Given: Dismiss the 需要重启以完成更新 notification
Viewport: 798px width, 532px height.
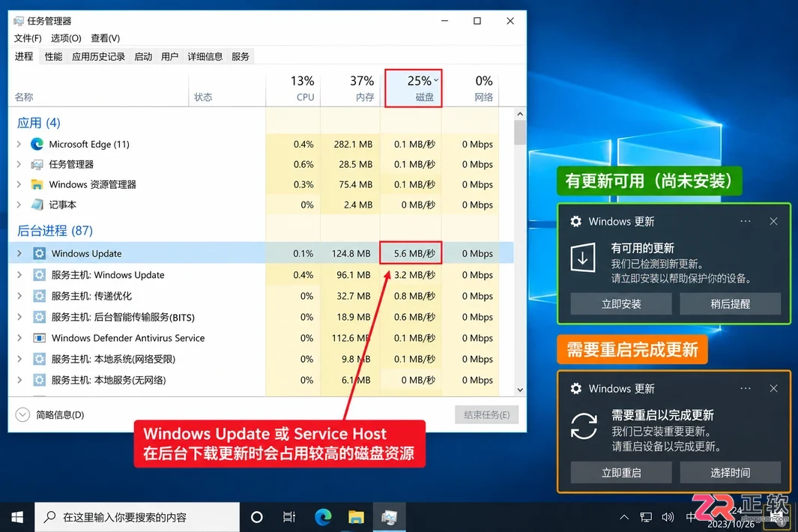Looking at the screenshot, I should 773,388.
